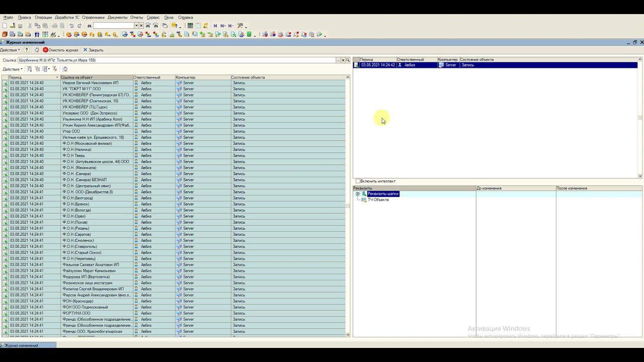Click the Очистить журнал button
The width and height of the screenshot is (644, 362).
(x=61, y=50)
